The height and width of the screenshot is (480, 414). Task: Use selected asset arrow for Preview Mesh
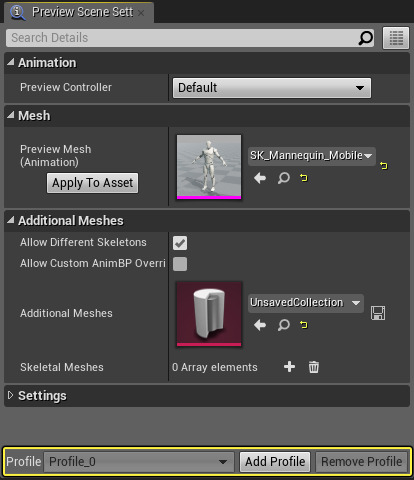tap(260, 178)
